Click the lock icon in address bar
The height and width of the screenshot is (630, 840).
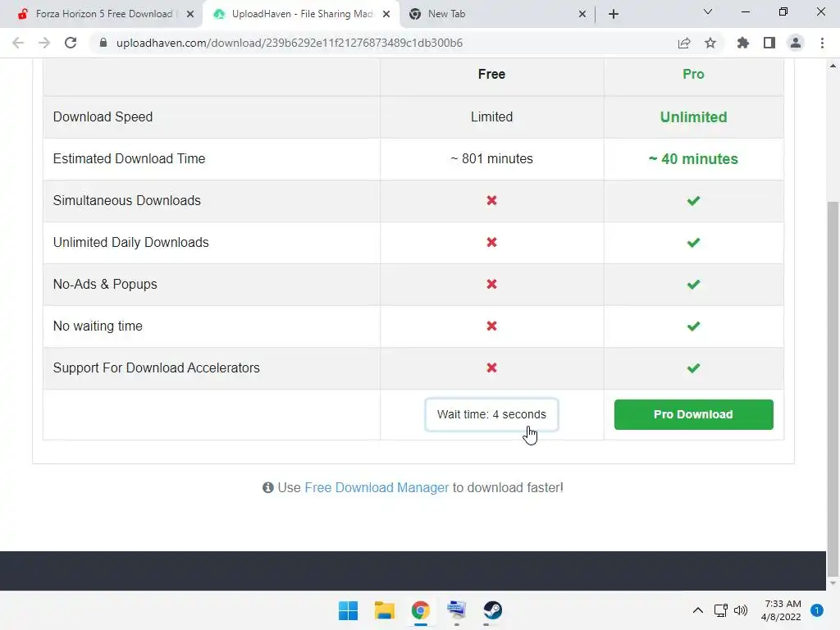coord(103,43)
